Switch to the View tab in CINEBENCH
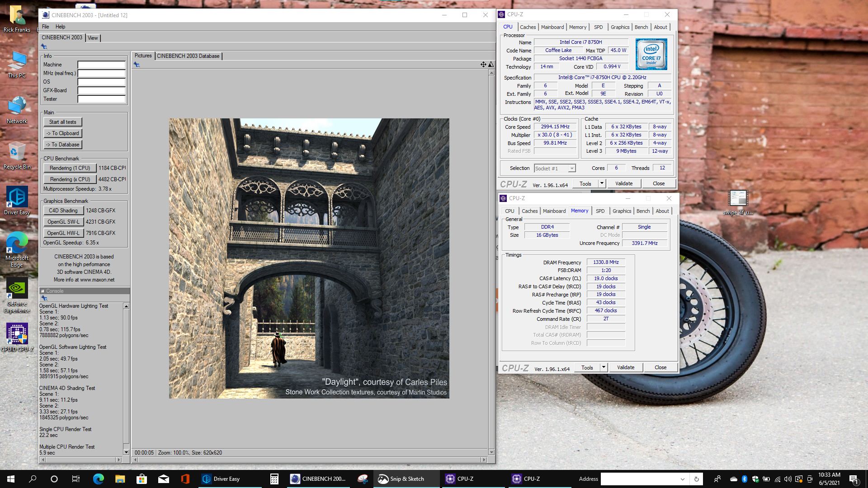The width and height of the screenshot is (868, 488). click(x=93, y=38)
